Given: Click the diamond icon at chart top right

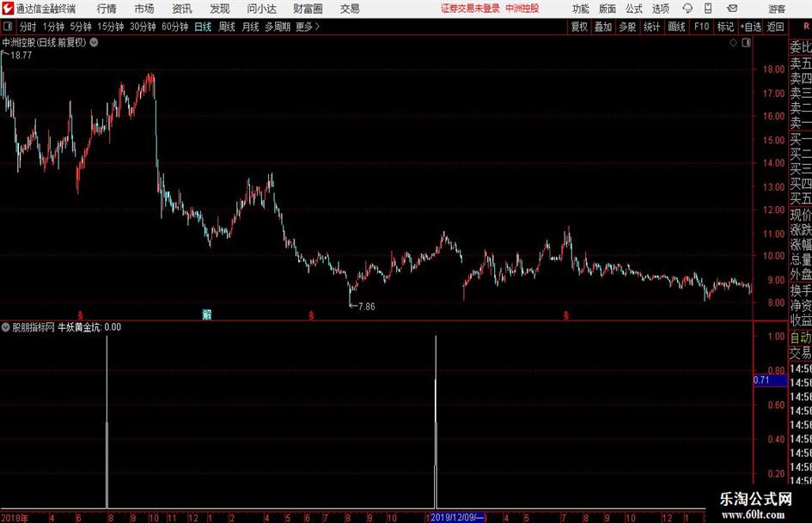Looking at the screenshot, I should coord(733,43).
